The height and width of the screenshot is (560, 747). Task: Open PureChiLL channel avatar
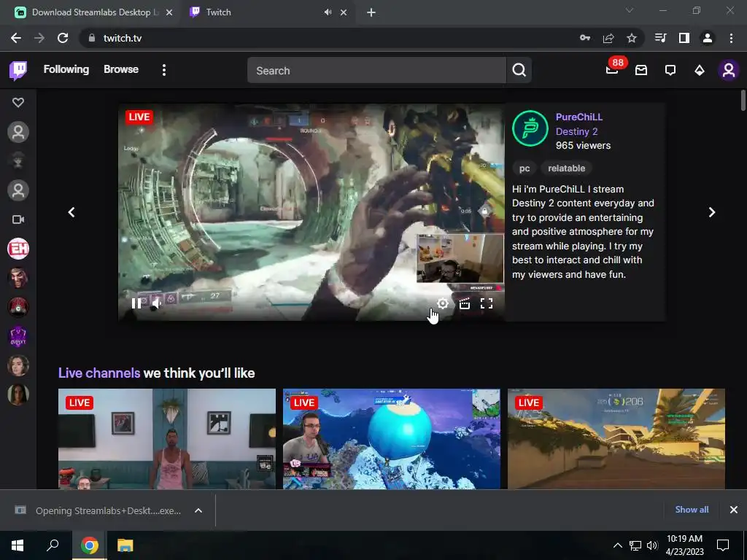click(x=530, y=128)
